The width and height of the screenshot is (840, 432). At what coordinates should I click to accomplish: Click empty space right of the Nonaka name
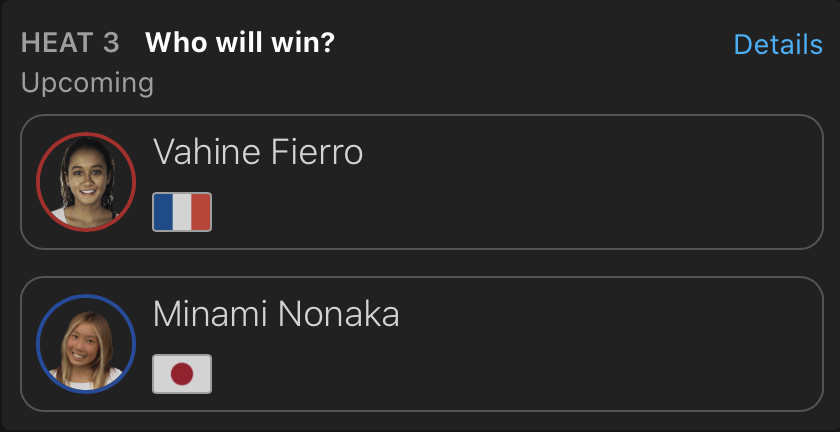coord(600,315)
